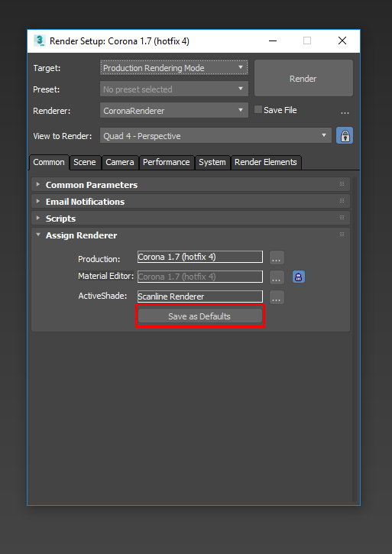Screen dimensions: 392x554
Task: Click the large Render button
Action: point(303,78)
